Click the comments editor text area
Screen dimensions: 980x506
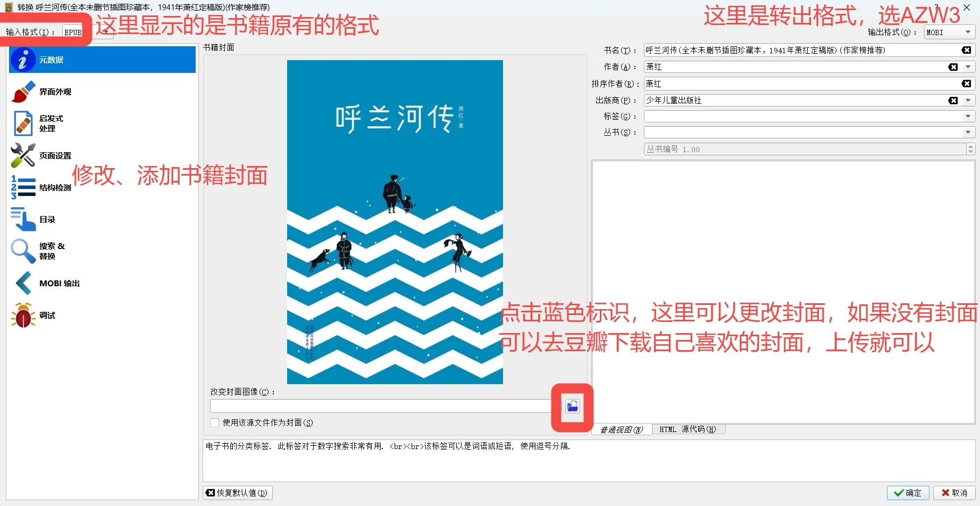[783, 292]
